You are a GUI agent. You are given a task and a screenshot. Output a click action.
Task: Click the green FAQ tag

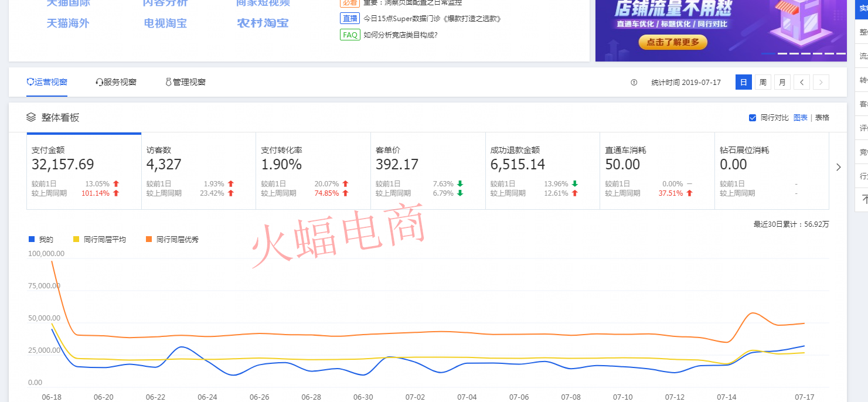(x=350, y=35)
